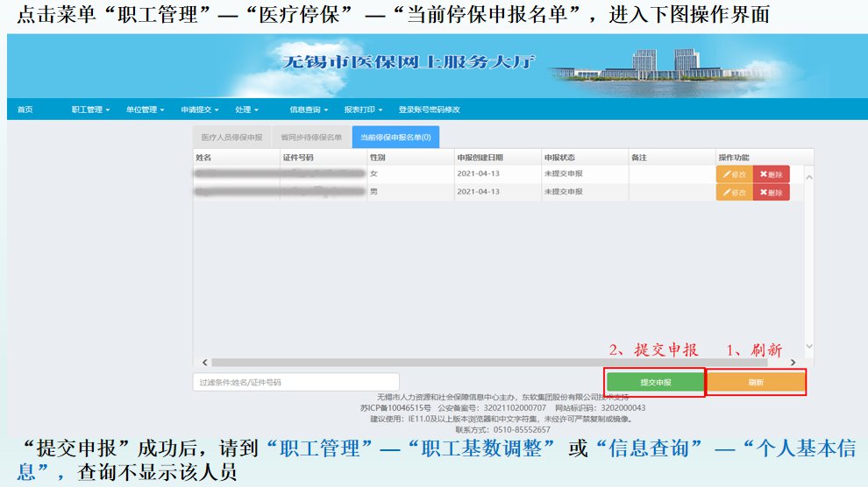Switch to the 医疗人员停保申报 tab

coord(232,138)
